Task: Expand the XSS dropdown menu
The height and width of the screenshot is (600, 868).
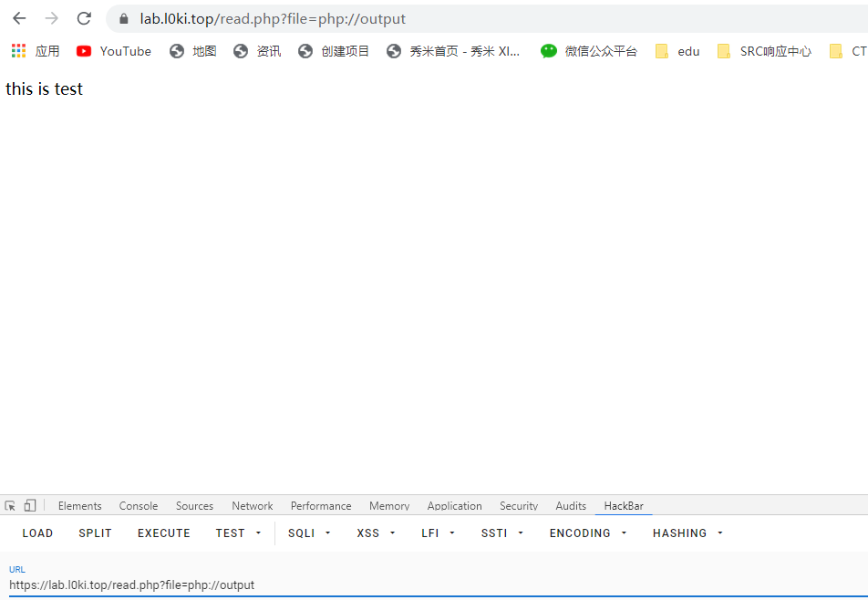Action: coord(376,533)
